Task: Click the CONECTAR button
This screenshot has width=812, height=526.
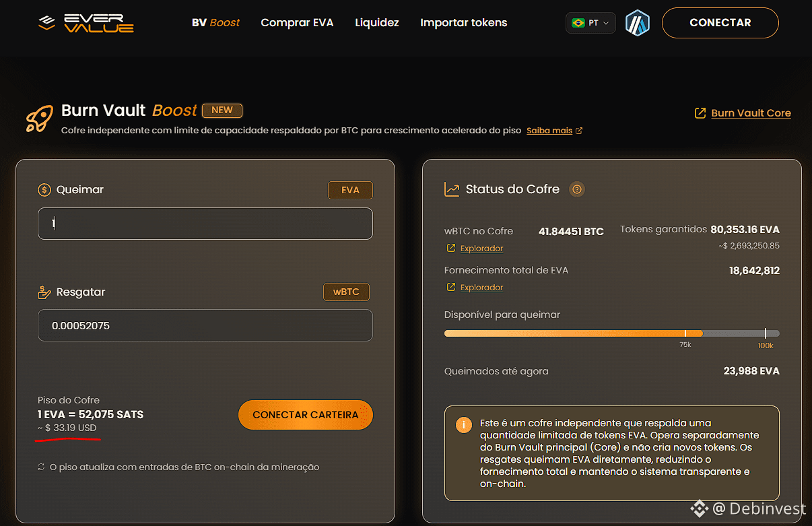Action: click(x=720, y=23)
